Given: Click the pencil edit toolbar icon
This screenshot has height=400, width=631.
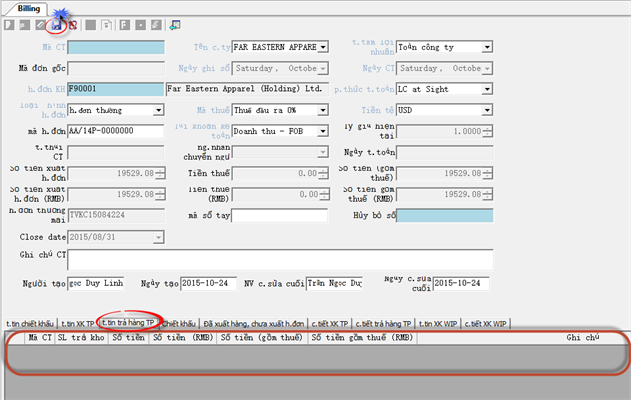Looking at the screenshot, I should tap(40, 25).
